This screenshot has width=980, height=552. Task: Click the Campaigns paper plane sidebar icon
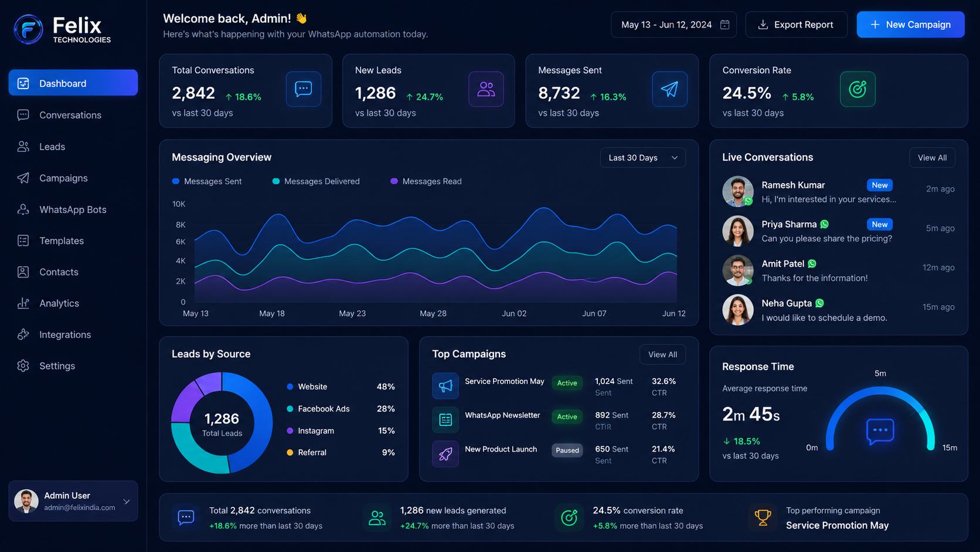(x=23, y=178)
